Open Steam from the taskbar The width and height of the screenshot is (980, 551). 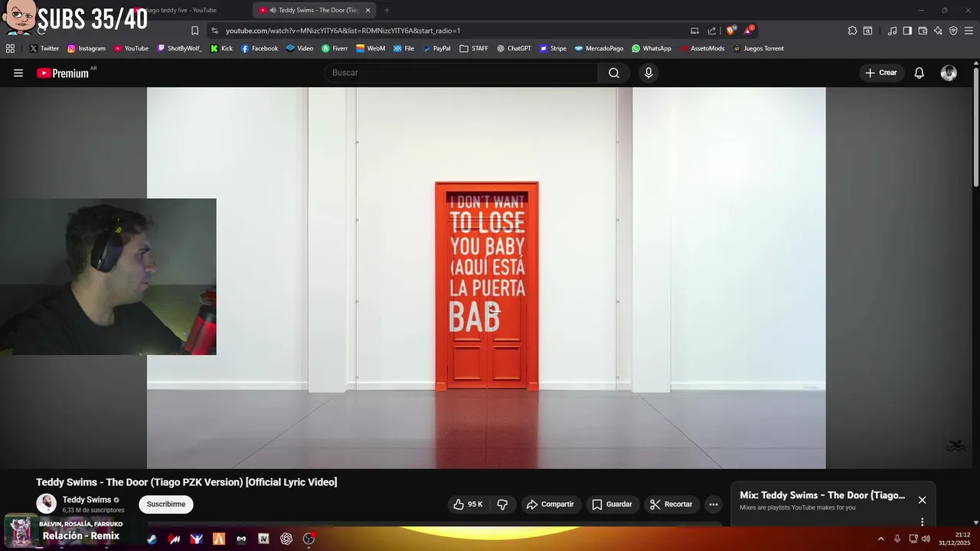pyautogui.click(x=152, y=539)
